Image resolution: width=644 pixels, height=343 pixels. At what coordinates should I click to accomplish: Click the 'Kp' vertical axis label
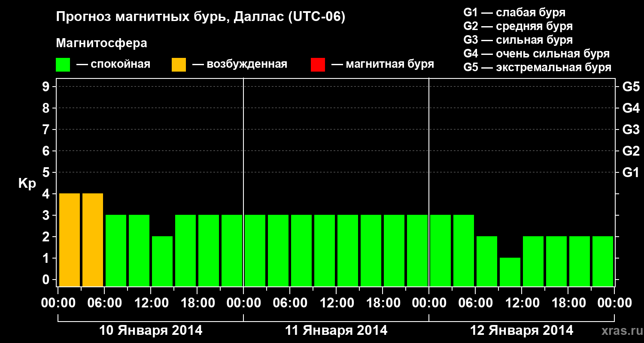pos(27,184)
